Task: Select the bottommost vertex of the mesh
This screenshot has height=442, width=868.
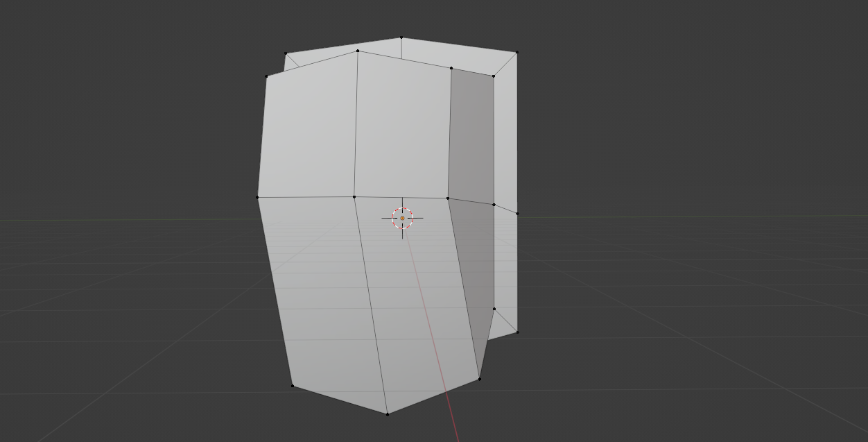Action: pyautogui.click(x=387, y=414)
